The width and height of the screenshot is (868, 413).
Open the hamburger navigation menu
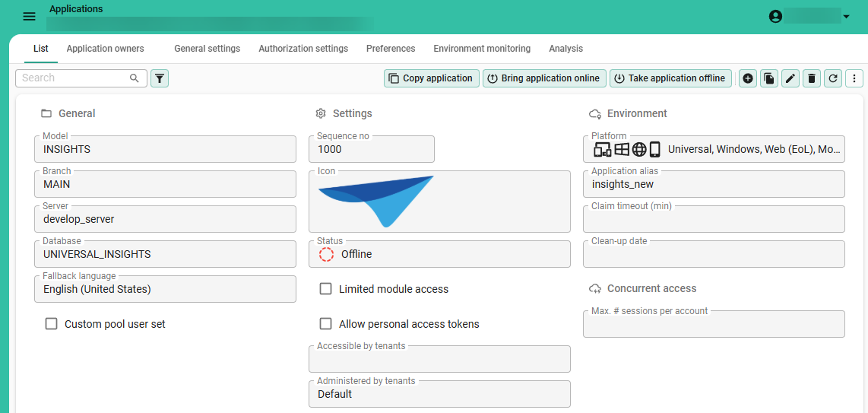coord(29,17)
